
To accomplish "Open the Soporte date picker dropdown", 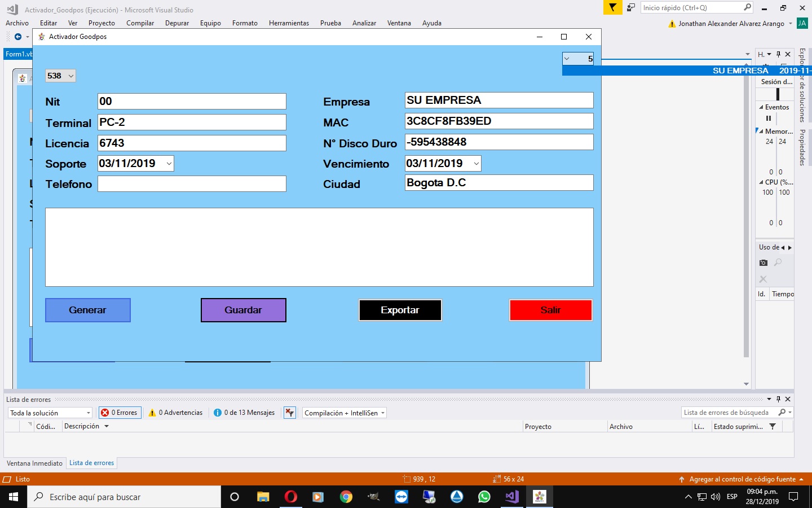I will point(168,163).
